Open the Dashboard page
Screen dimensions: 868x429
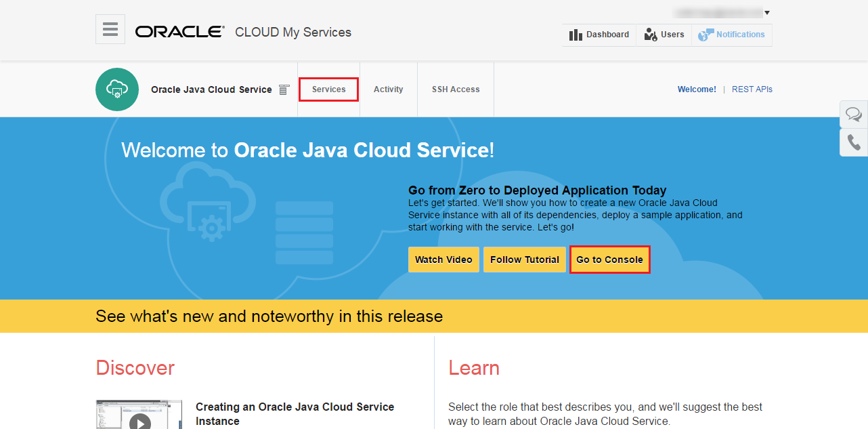coord(599,35)
